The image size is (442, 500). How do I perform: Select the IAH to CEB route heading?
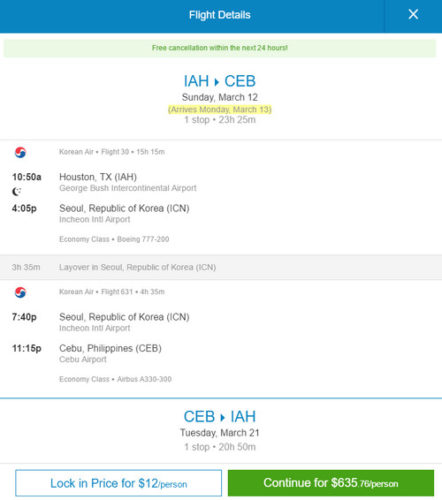[220, 81]
